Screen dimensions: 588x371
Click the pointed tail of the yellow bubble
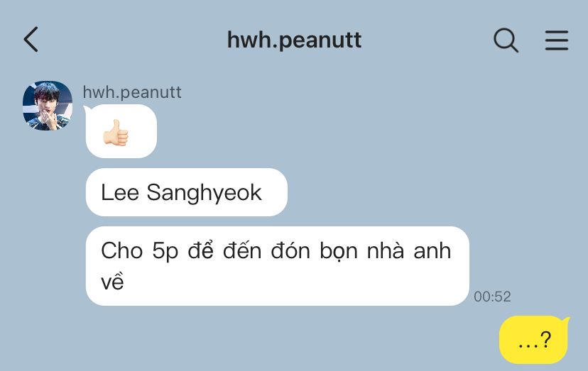565,321
